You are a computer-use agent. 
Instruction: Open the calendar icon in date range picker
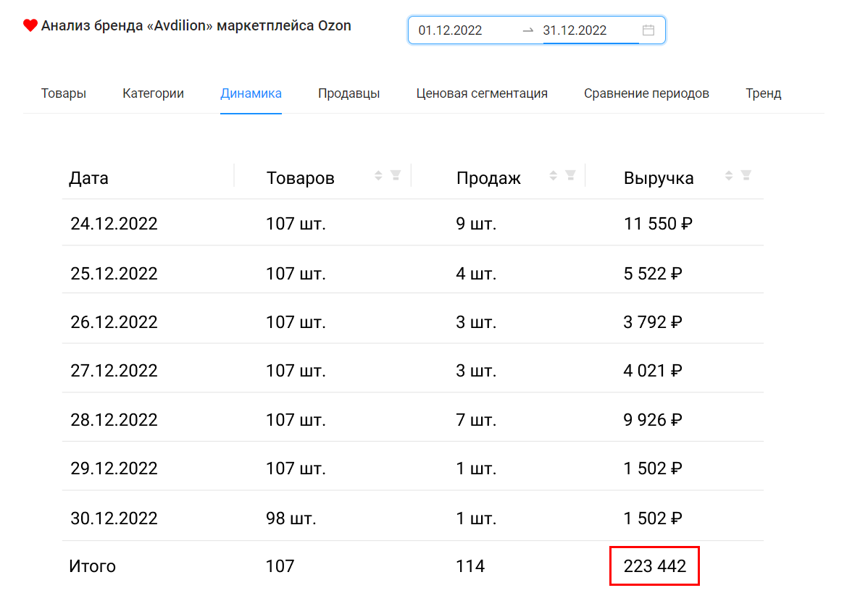click(x=648, y=30)
